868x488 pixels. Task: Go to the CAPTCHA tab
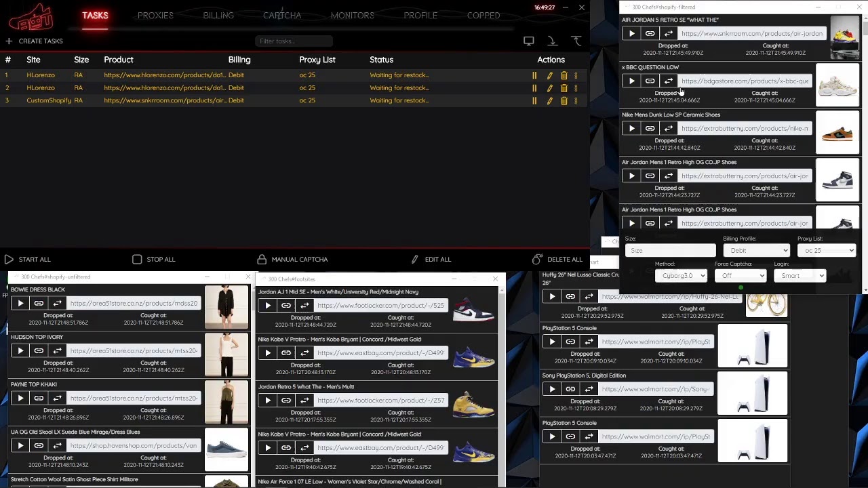coord(282,16)
